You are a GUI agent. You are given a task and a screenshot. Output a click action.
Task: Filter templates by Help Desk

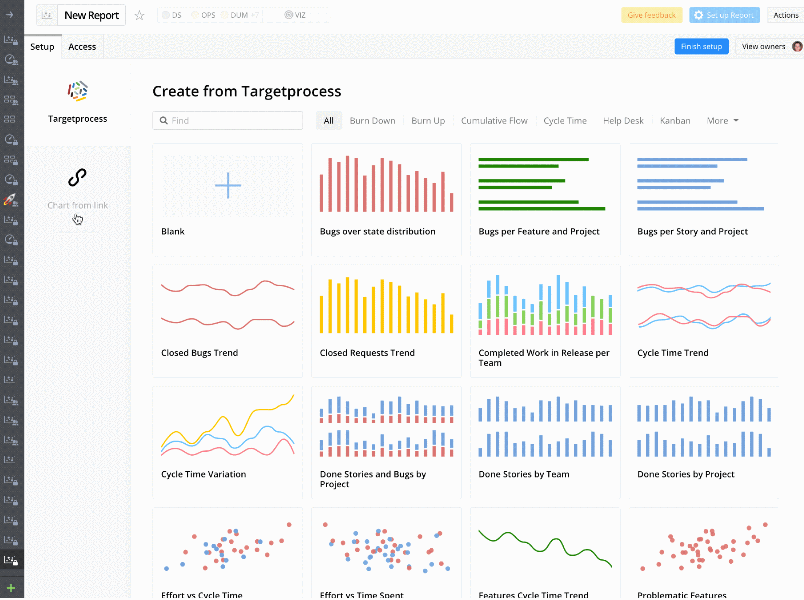(x=623, y=121)
